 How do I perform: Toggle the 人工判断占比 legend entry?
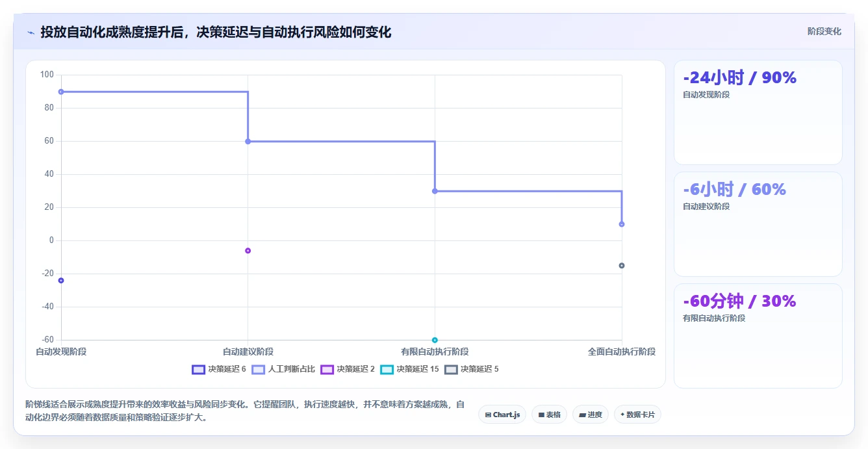pos(283,369)
